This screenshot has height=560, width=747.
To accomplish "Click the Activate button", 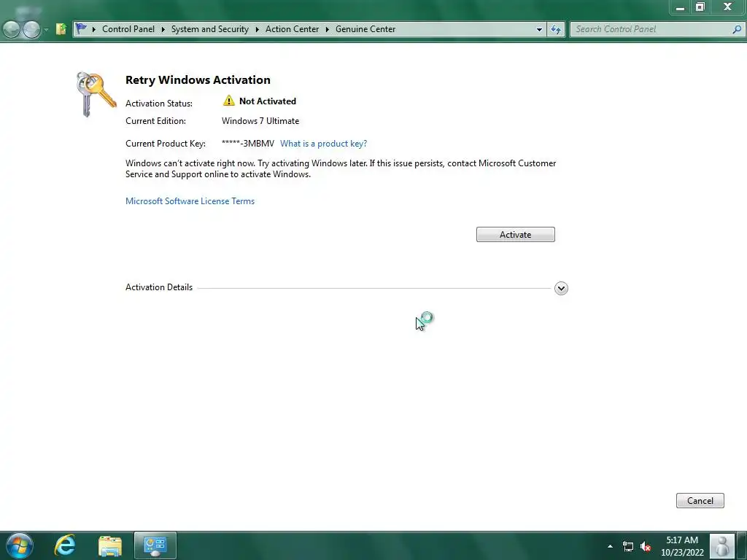I will [516, 234].
